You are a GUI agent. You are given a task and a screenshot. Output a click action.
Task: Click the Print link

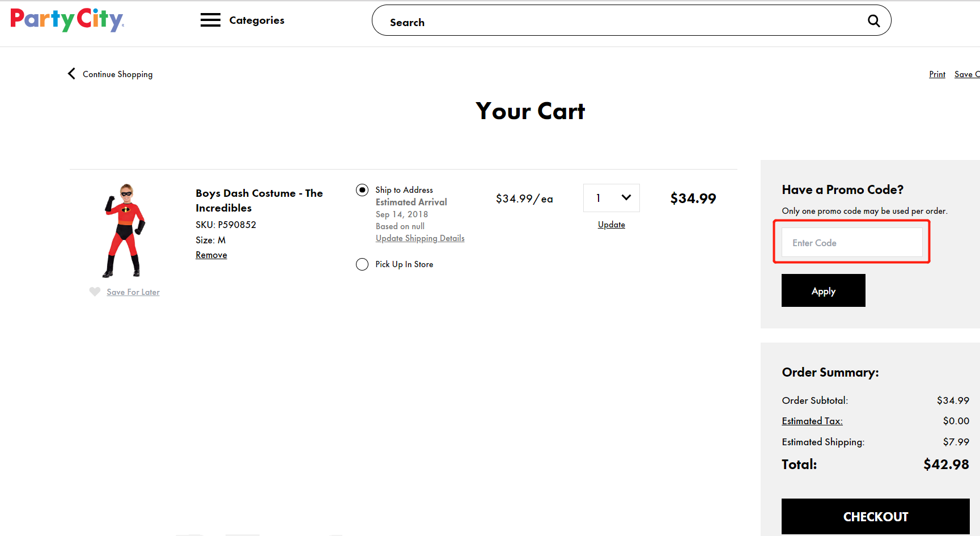tap(937, 74)
